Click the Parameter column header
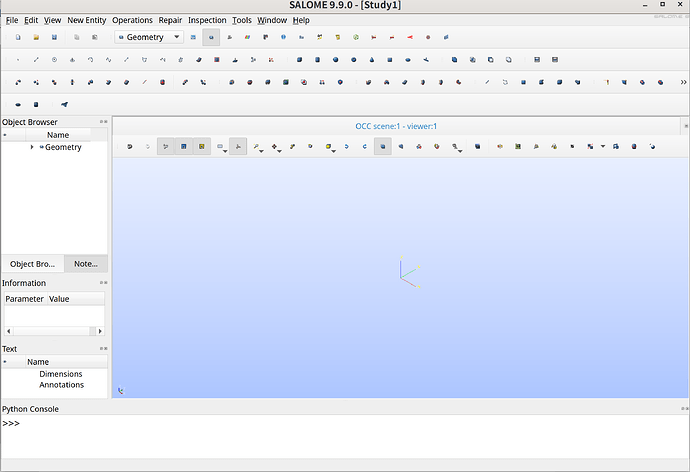 [25, 299]
